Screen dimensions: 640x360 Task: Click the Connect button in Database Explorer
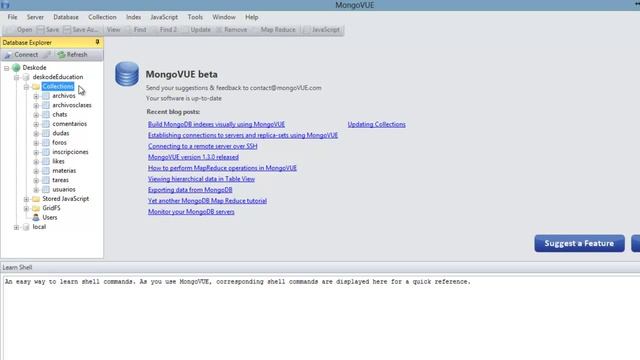22,55
